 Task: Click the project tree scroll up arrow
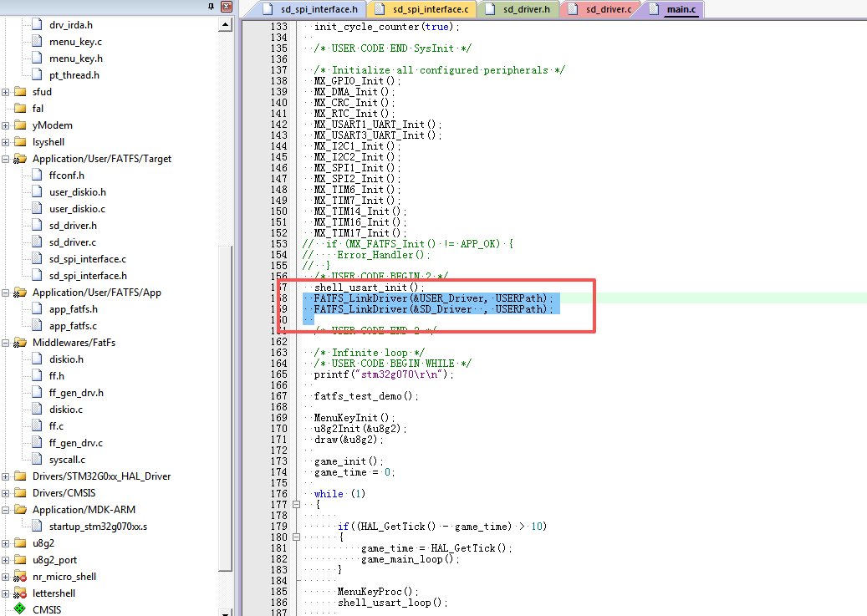[x=226, y=24]
